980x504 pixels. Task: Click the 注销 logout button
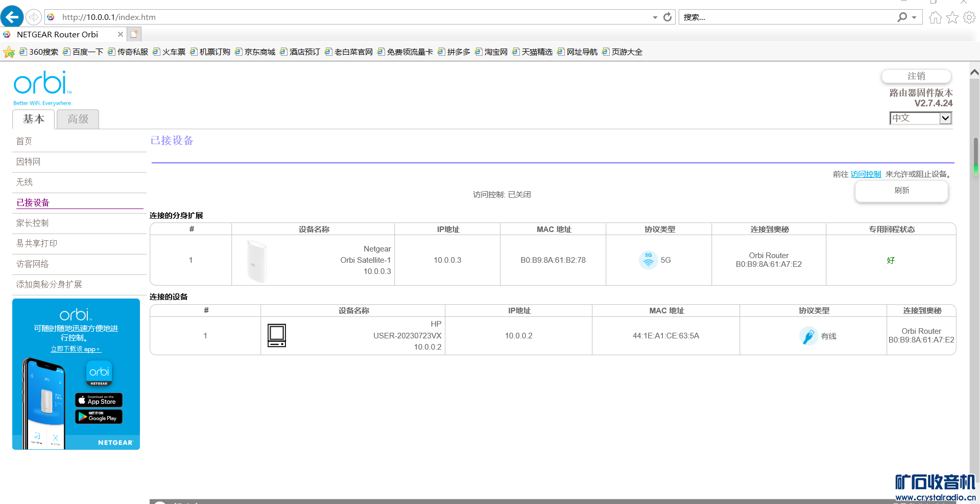click(916, 76)
